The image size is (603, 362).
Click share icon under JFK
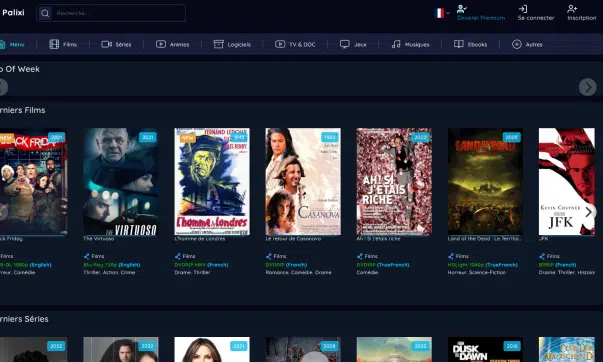click(542, 256)
